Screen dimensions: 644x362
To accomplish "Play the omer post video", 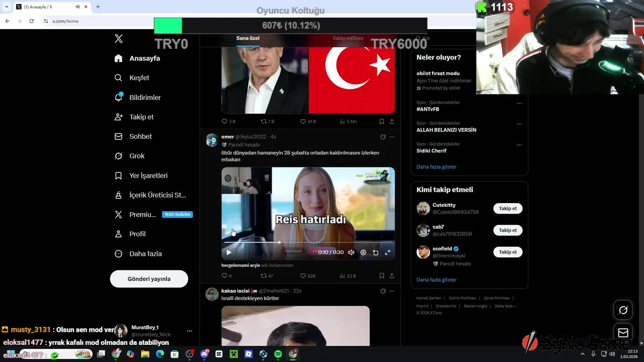I will click(x=228, y=252).
